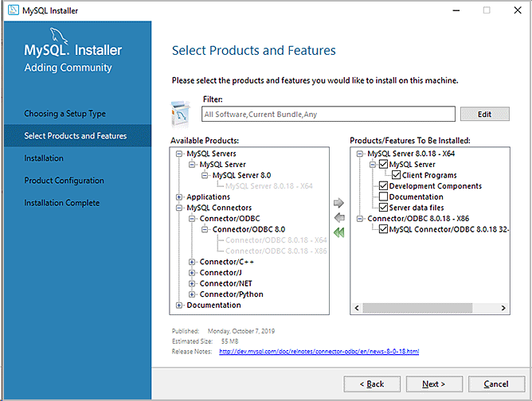The width and height of the screenshot is (532, 401).
Task: Select Connector/ODBC 8.0.18 - X64 available item
Action: (x=276, y=240)
